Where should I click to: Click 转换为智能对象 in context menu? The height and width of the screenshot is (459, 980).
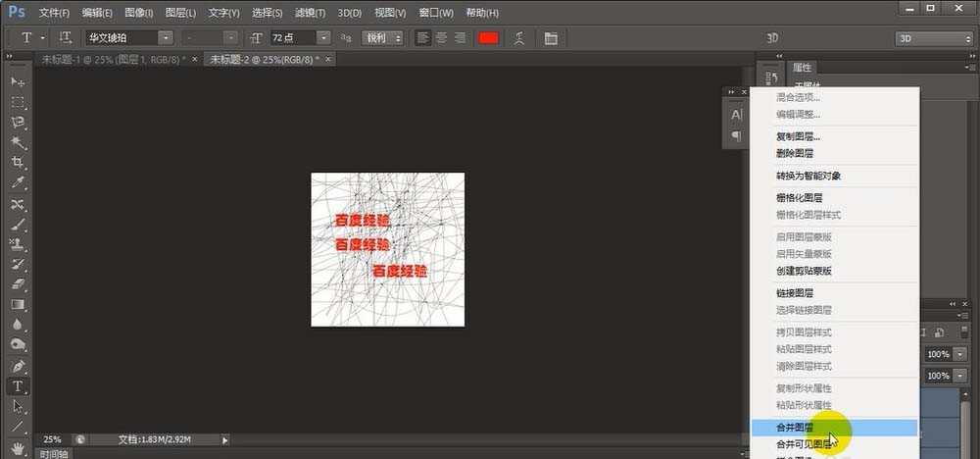(x=808, y=176)
